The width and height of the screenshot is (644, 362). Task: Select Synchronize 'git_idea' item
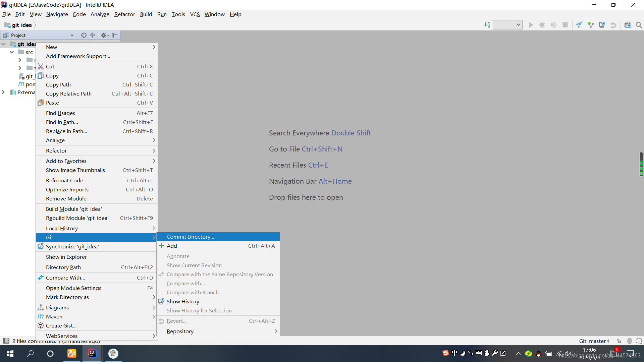coord(97,246)
